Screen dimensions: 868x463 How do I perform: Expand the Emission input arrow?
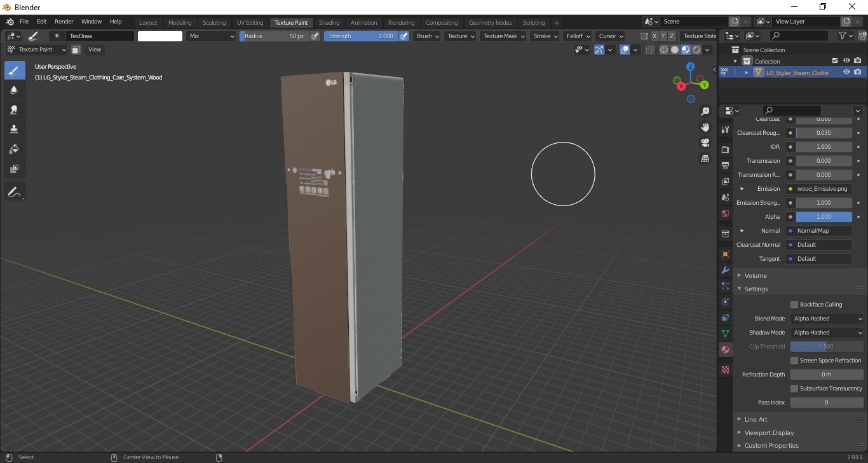(x=742, y=189)
